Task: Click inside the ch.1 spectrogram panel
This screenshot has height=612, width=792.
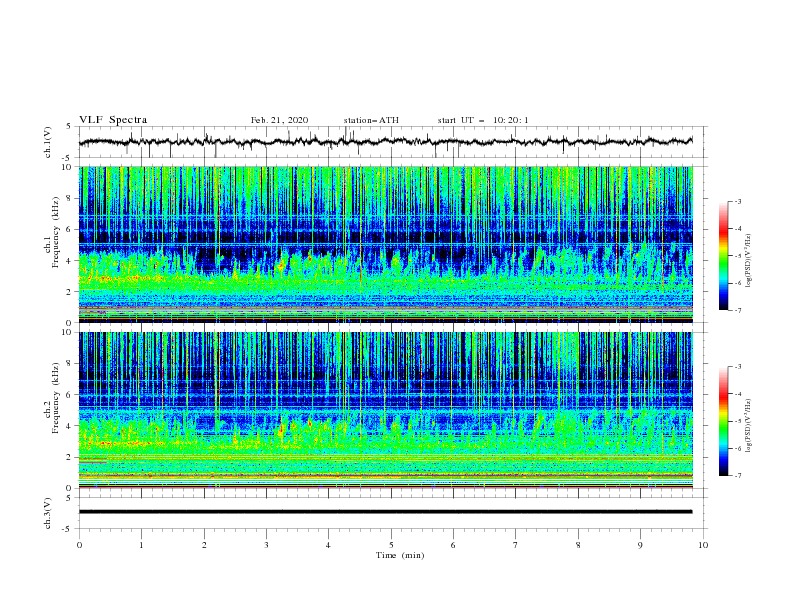Action: pos(386,244)
